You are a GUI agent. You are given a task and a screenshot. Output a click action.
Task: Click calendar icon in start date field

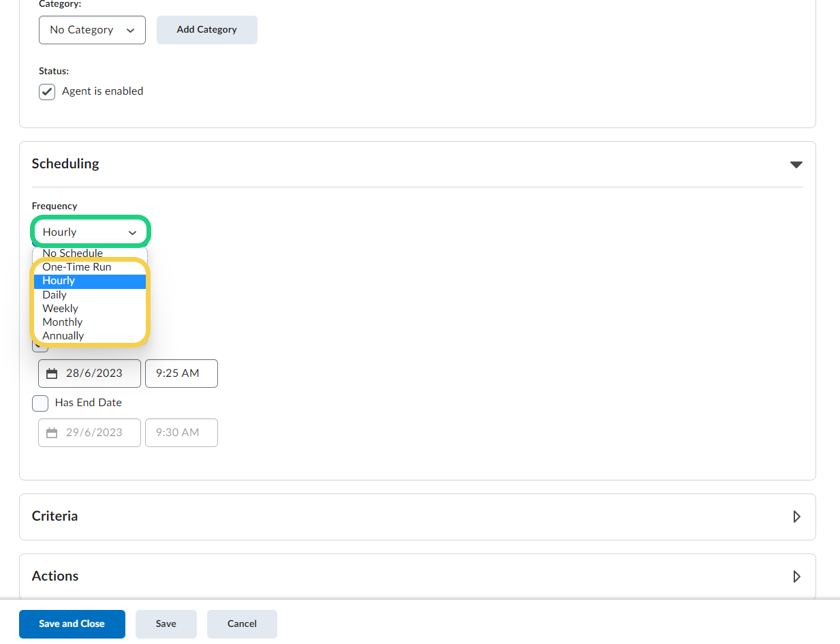[x=52, y=373]
